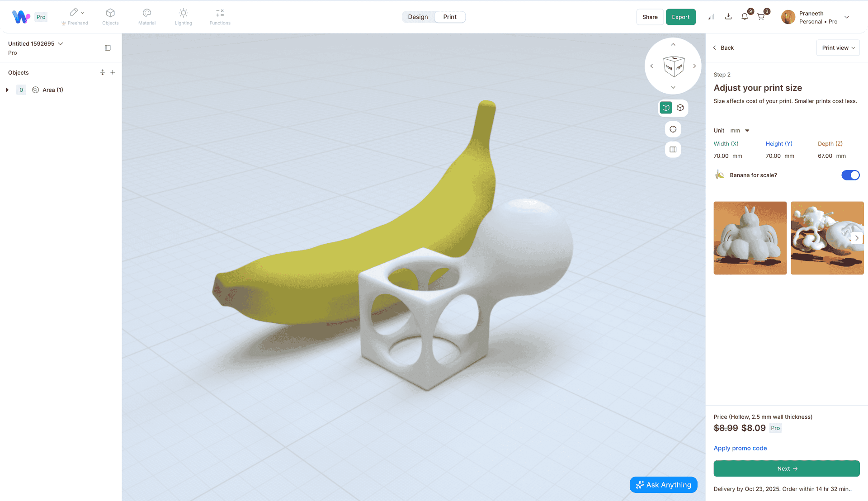868x501 pixels.
Task: Expand the Area (1) tree item
Action: pos(7,90)
